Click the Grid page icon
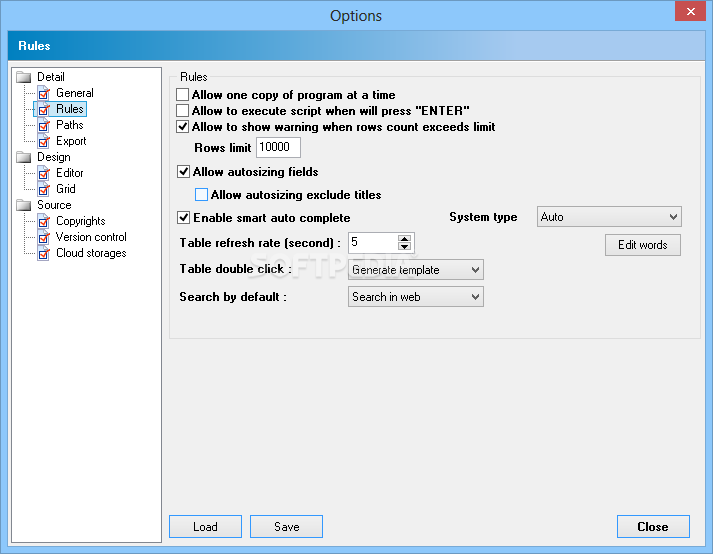Viewport: 713px width, 554px height. pos(44,189)
